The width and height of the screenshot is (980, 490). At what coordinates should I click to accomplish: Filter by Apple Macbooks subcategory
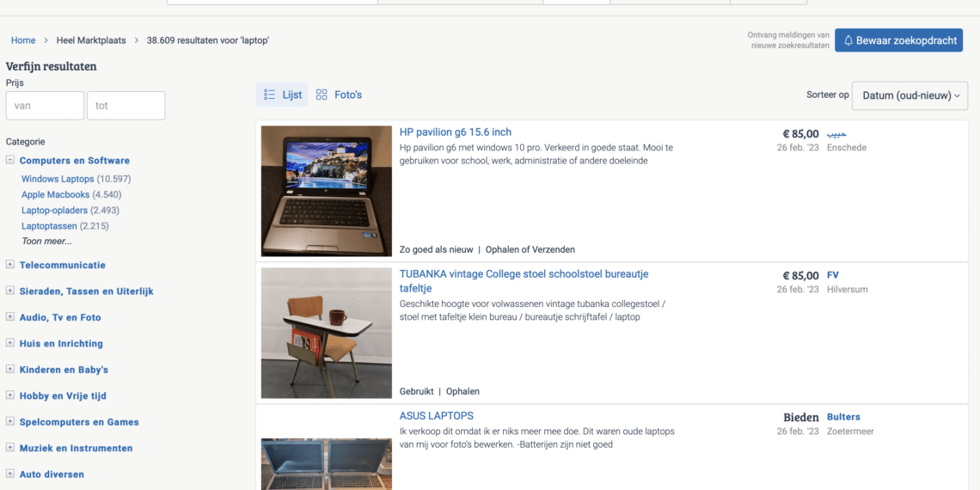(55, 195)
